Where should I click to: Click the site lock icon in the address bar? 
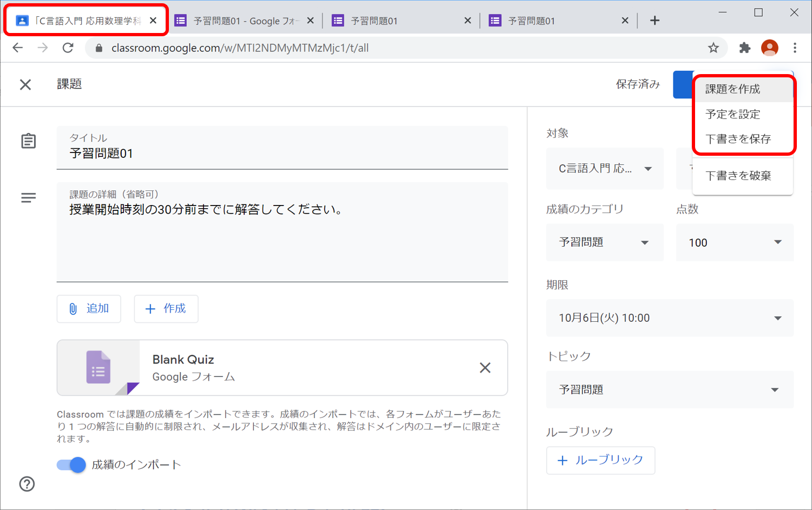[99, 48]
